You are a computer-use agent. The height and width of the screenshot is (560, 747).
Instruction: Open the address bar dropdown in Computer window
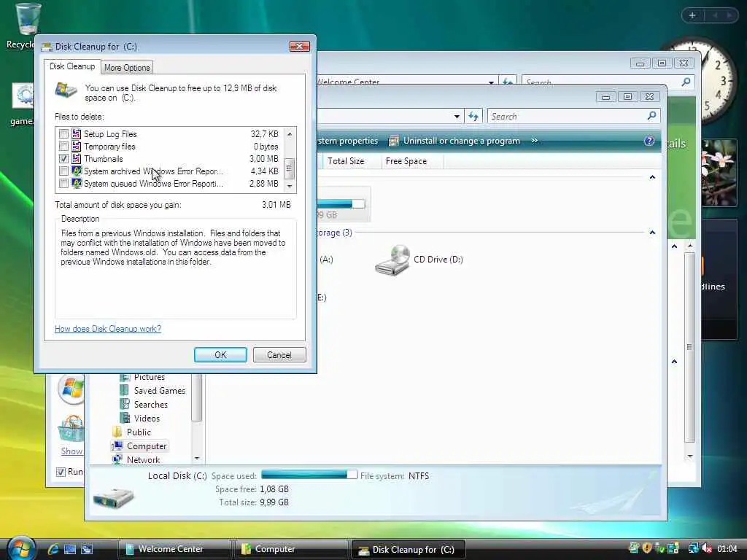click(457, 116)
